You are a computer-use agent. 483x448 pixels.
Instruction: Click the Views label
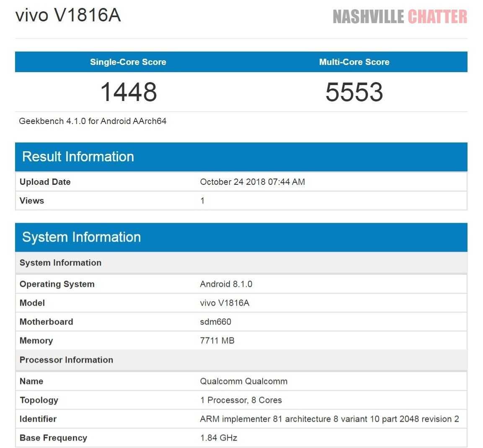[32, 201]
